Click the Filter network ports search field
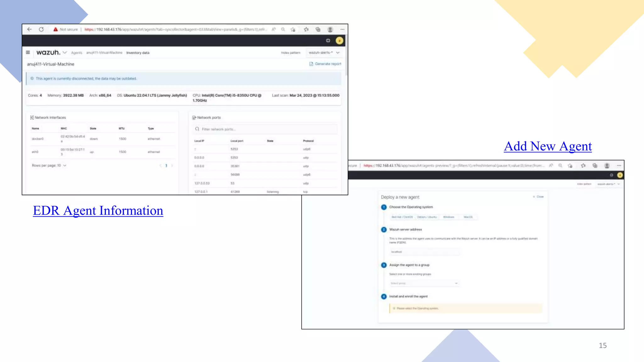Image resolution: width=644 pixels, height=362 pixels. pyautogui.click(x=266, y=129)
